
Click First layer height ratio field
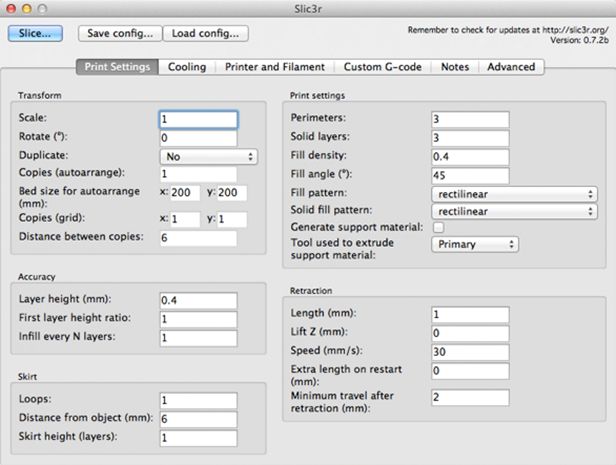[198, 319]
